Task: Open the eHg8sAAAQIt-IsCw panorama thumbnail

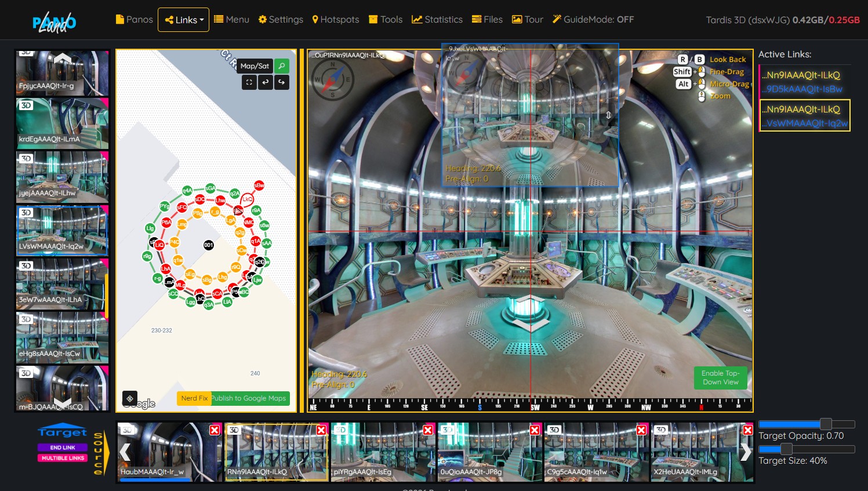Action: (x=63, y=337)
